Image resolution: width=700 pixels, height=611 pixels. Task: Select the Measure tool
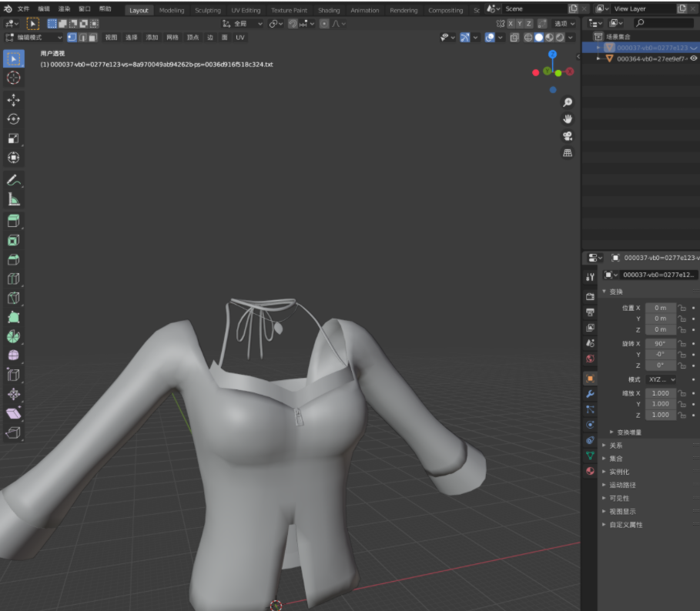pos(13,199)
